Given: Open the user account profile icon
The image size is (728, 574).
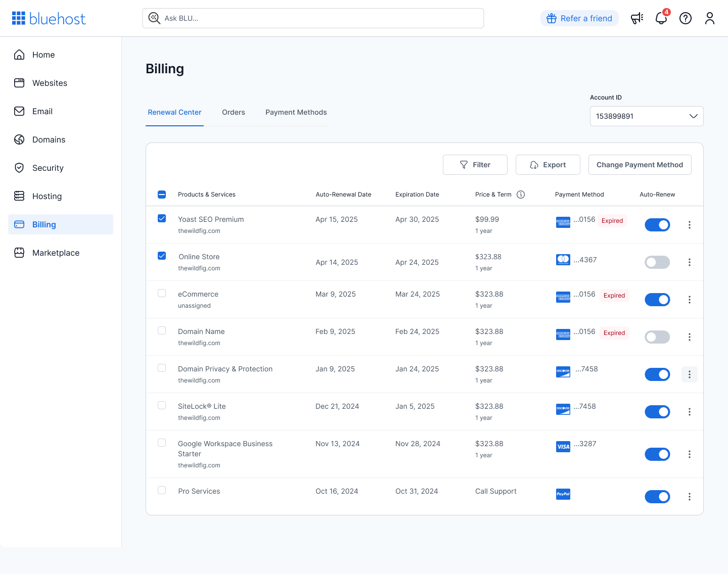Looking at the screenshot, I should 709,19.
